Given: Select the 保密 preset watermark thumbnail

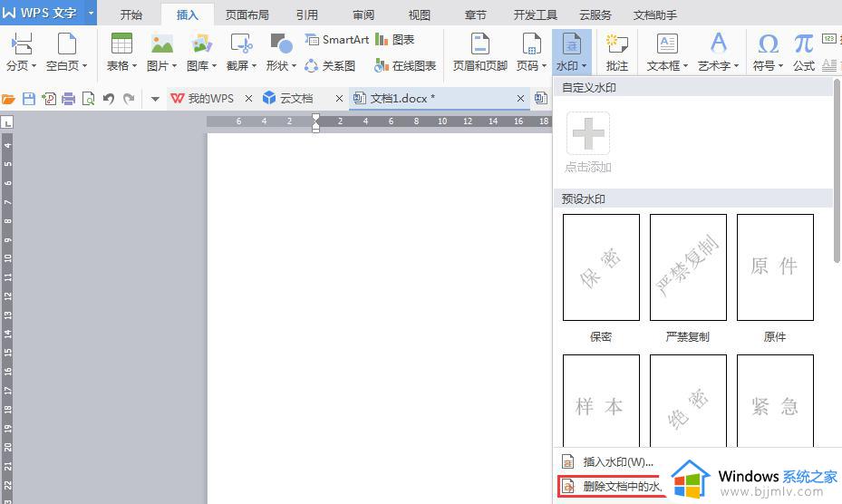Looking at the screenshot, I should [x=601, y=267].
